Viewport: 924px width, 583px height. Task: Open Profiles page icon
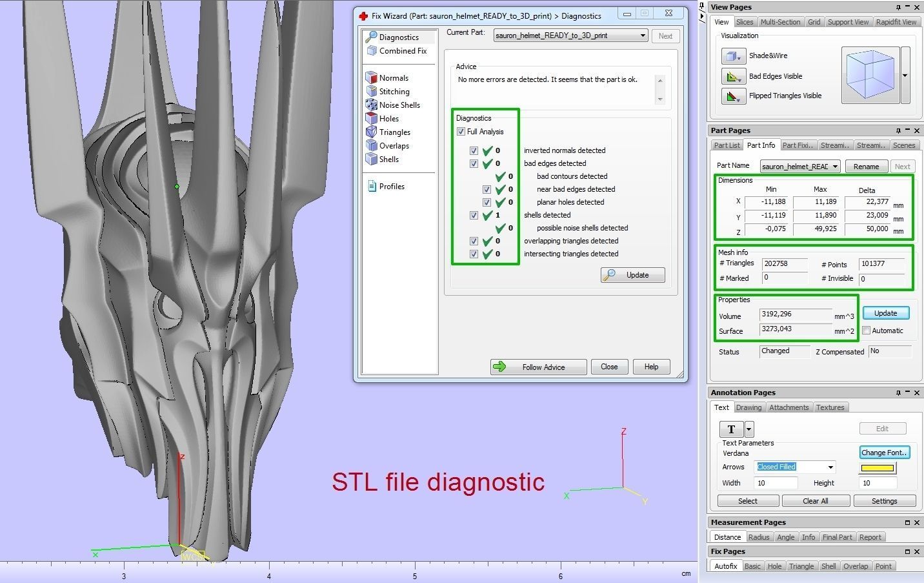pyautogui.click(x=372, y=186)
